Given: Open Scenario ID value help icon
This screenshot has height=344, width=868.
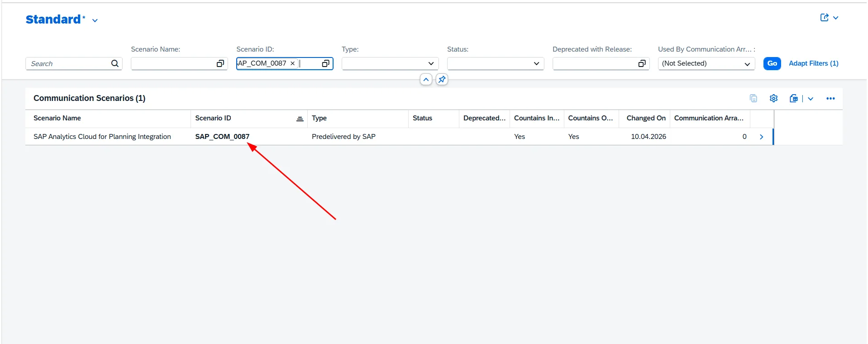Looking at the screenshot, I should pos(325,63).
